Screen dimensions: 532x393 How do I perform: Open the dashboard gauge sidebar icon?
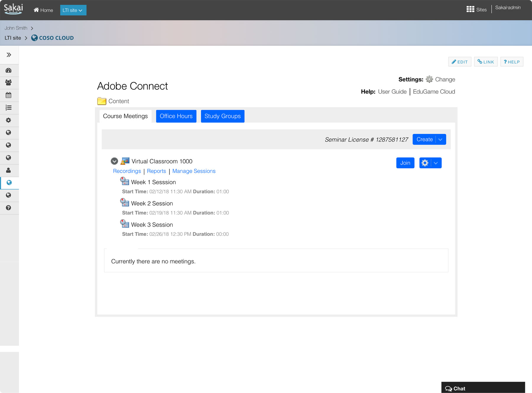(9, 70)
